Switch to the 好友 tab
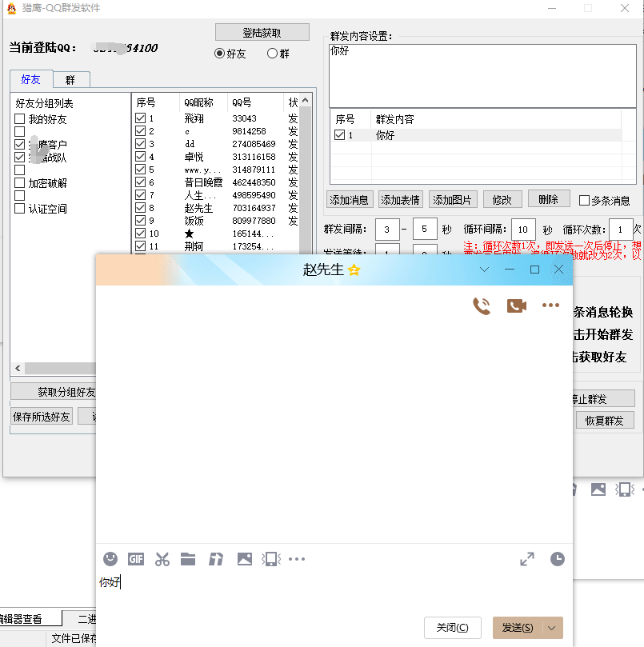 [x=31, y=79]
